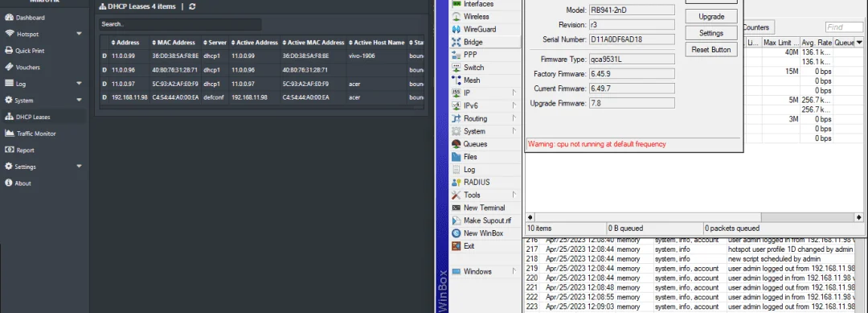Click host name vivo-1906

tap(362, 56)
